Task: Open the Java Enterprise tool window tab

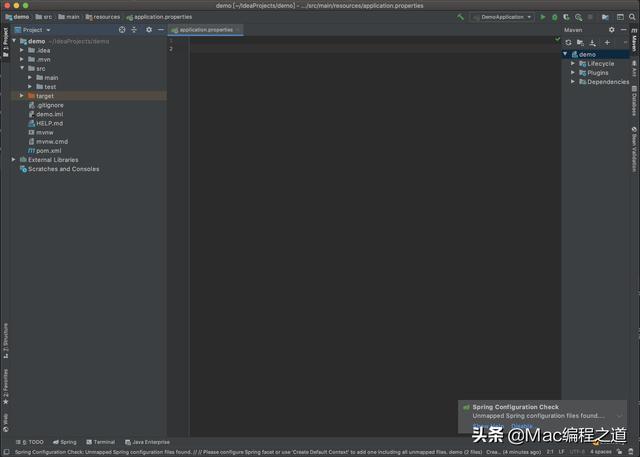Action: [147, 442]
